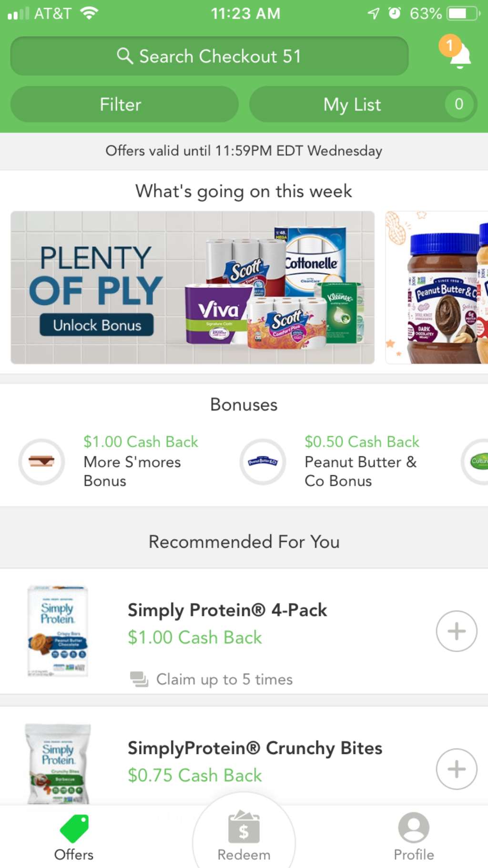Add SimplyProtein Crunchy Bites to list
The image size is (488, 868).
(456, 769)
